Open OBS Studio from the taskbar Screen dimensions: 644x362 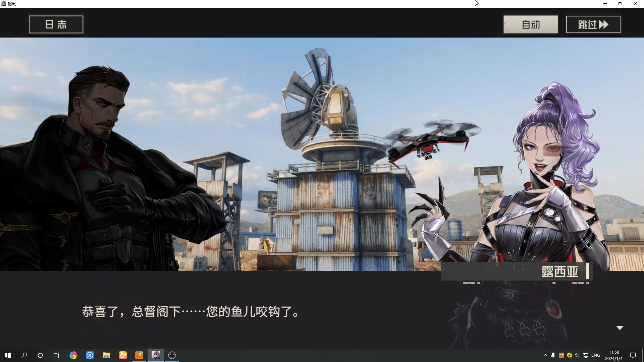pyautogui.click(x=172, y=355)
